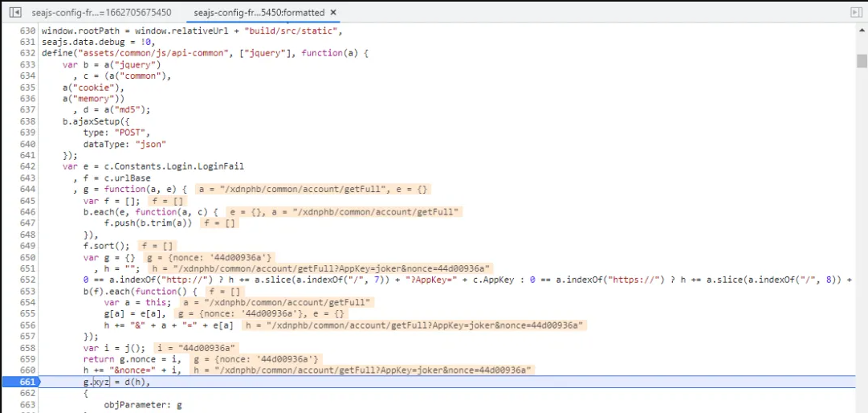Set breakpoint on line number 652
The width and height of the screenshot is (868, 413).
27,280
